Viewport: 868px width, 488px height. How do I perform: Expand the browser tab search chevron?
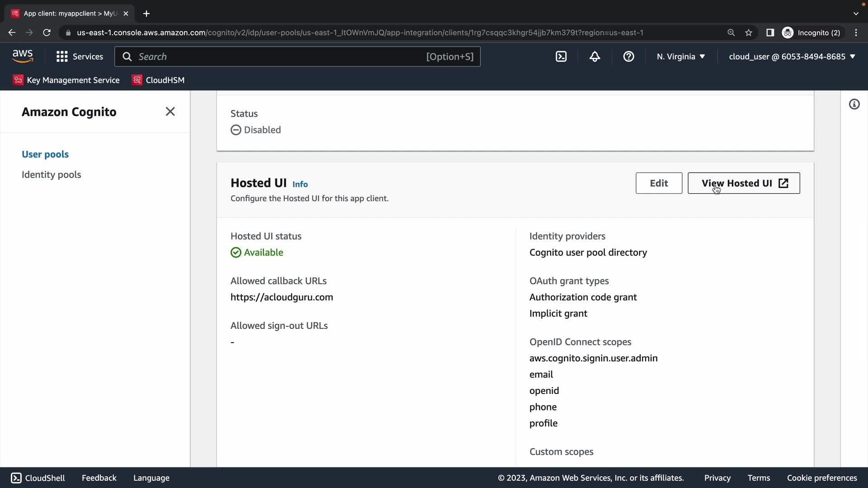[856, 14]
